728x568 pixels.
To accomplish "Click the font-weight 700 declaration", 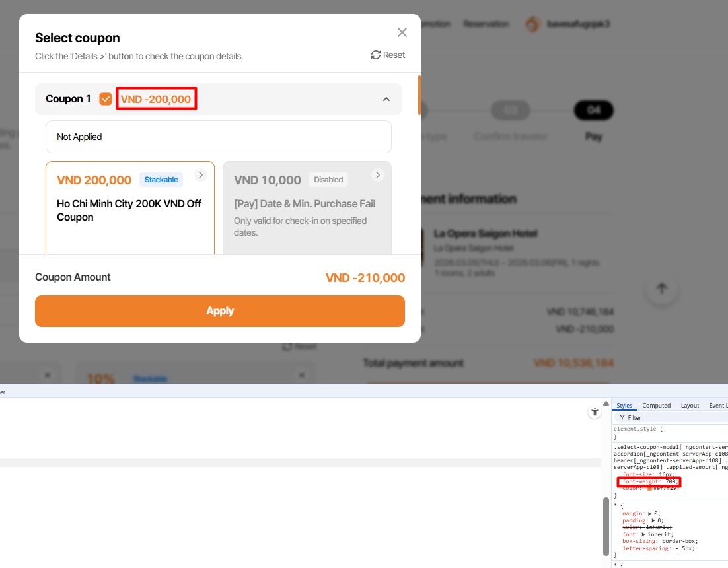I will pos(650,481).
